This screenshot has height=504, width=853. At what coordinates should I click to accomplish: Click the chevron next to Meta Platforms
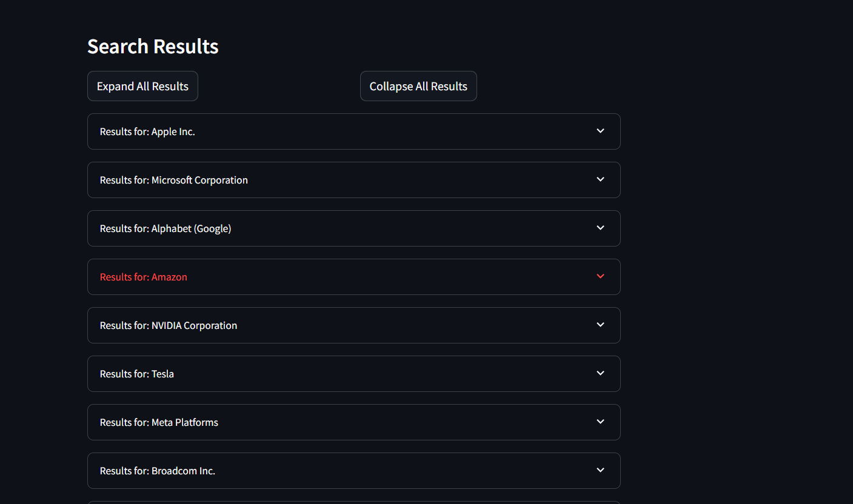click(600, 422)
